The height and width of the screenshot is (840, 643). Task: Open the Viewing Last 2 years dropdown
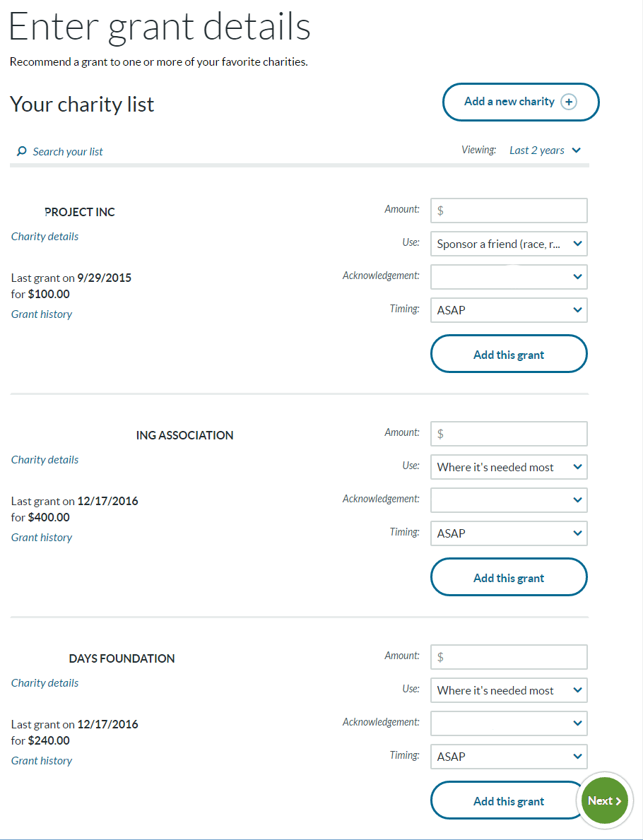(x=545, y=150)
